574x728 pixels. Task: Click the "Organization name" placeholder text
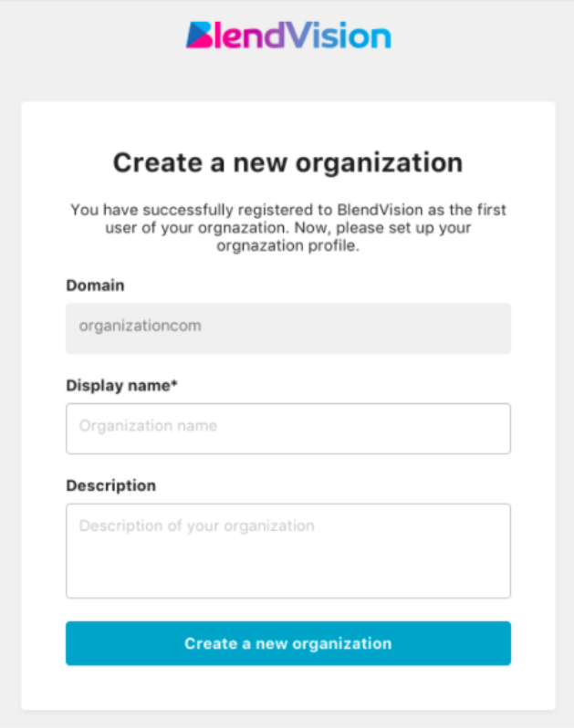click(148, 426)
